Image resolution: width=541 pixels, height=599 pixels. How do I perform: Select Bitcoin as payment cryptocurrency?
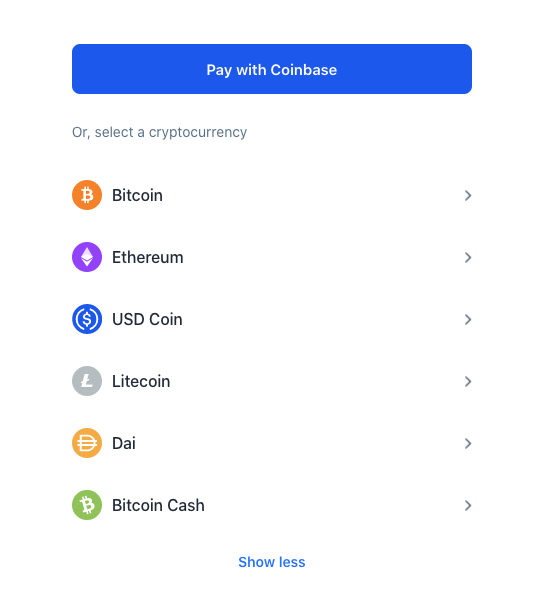coord(272,195)
